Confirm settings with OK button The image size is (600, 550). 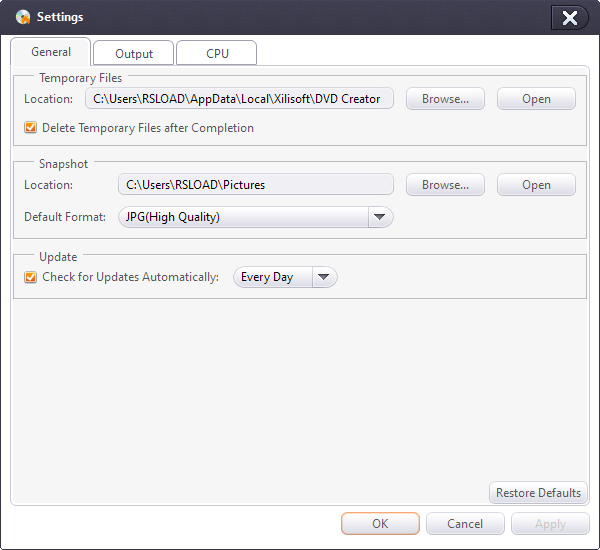coord(380,524)
